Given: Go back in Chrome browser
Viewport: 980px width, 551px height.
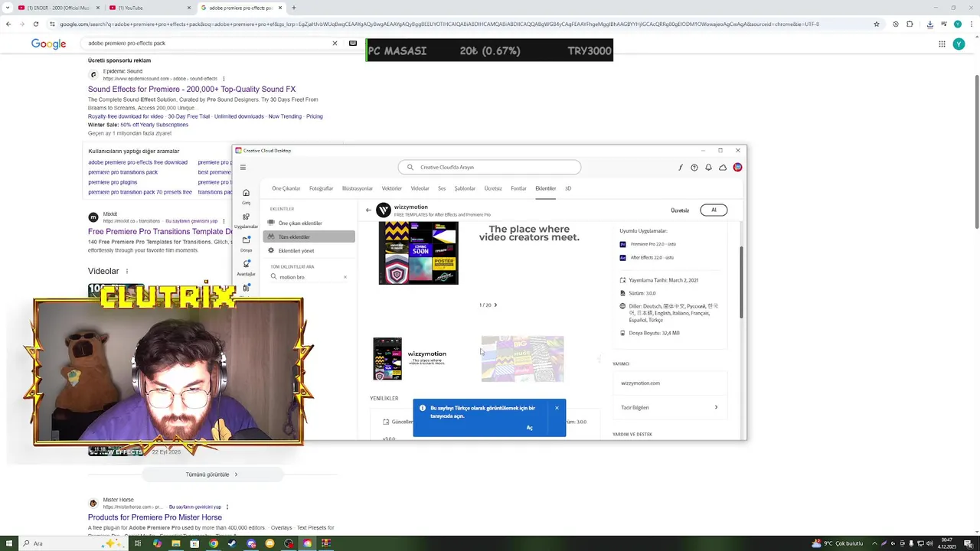Looking at the screenshot, I should 8,24.
